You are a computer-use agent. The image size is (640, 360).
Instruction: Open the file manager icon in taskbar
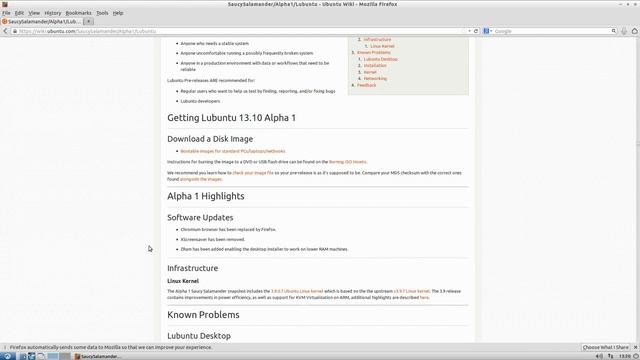click(23, 356)
